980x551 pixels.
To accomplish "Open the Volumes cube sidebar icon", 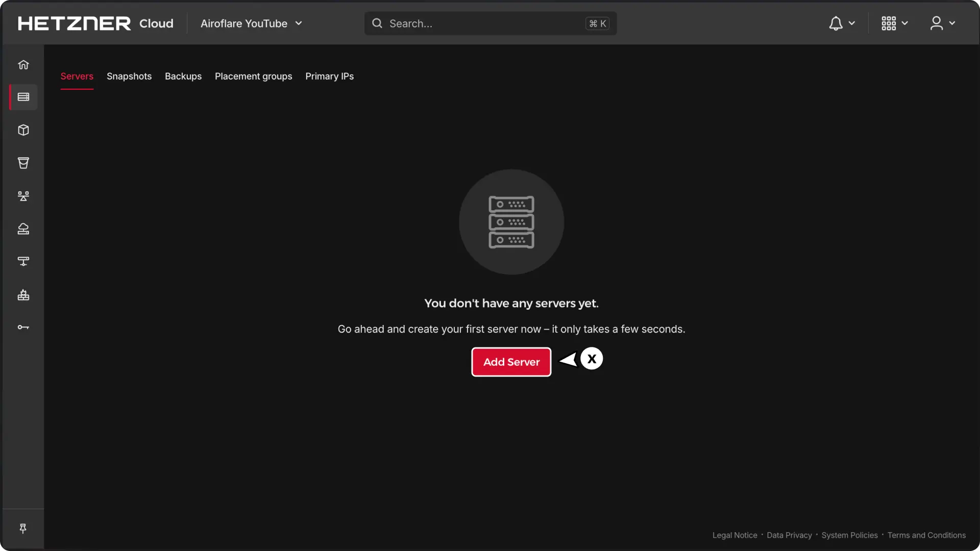I will click(23, 130).
